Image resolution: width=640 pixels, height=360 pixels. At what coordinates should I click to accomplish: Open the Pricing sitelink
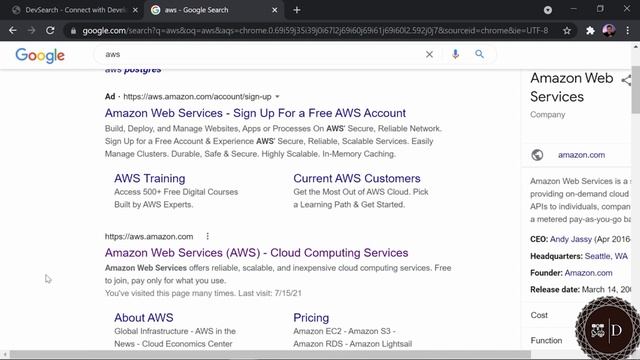[x=311, y=318]
